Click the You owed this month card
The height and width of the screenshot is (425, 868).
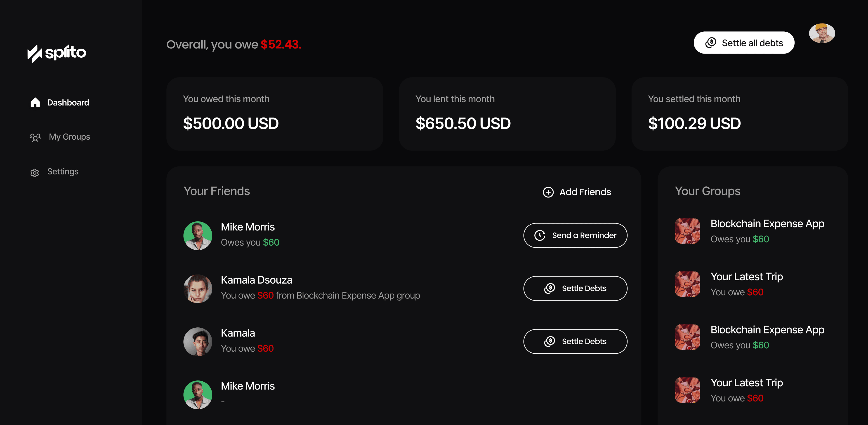click(275, 113)
